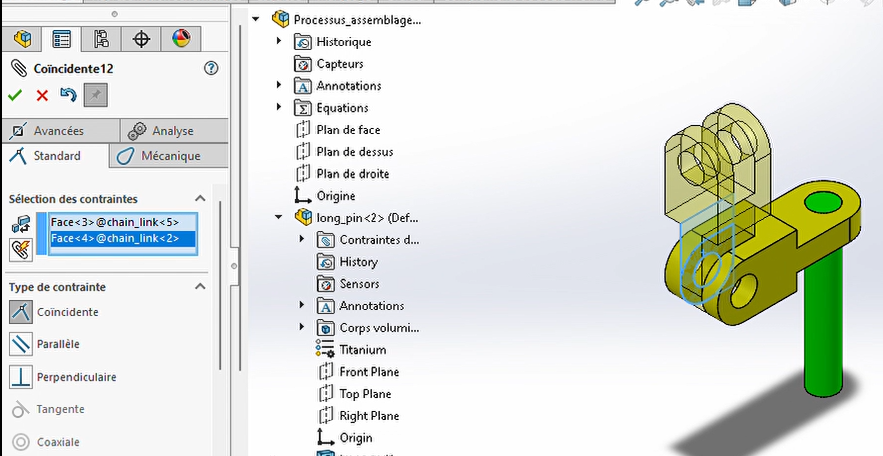Click the Titanium material icon

click(x=325, y=349)
